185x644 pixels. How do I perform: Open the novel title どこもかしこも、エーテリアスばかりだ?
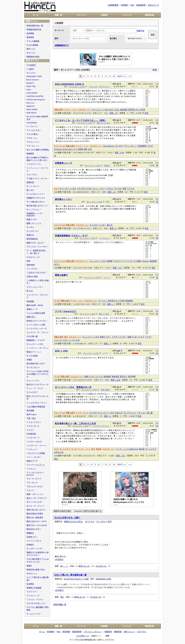(x=80, y=120)
